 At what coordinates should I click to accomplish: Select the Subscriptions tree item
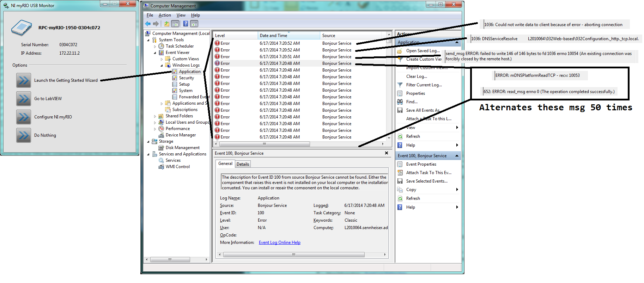point(185,110)
